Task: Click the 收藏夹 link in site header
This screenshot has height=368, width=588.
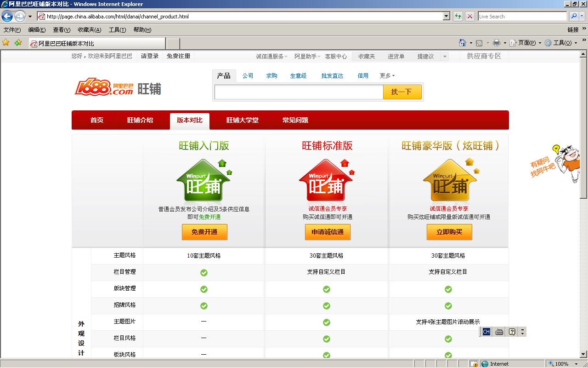Action: (367, 57)
